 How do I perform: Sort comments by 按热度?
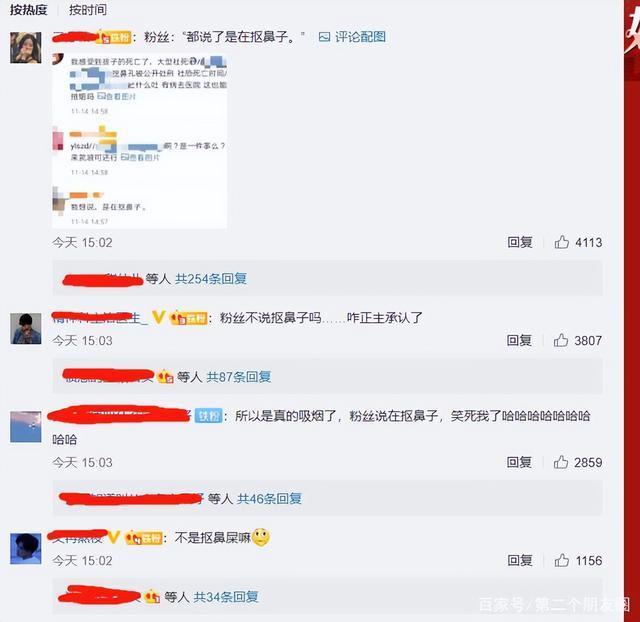tap(29, 9)
